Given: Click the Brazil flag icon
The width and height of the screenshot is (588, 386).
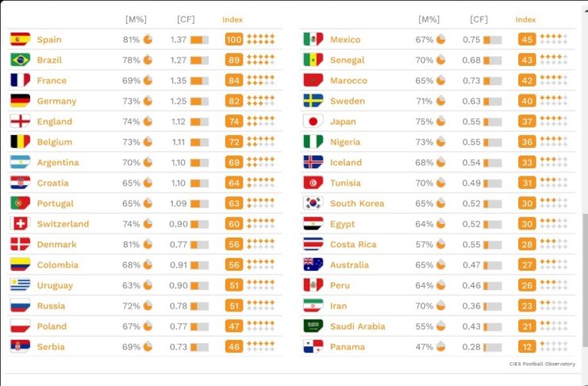Looking at the screenshot, I should pos(20,60).
